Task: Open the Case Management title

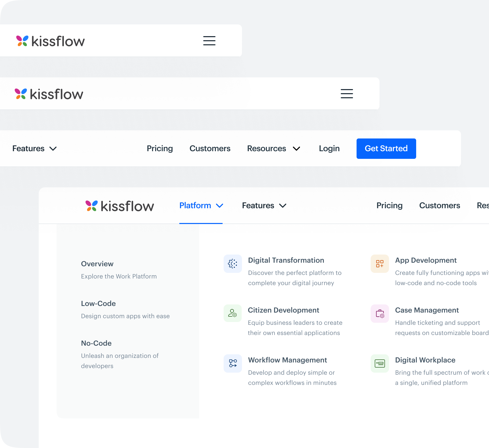Action: coord(427,310)
